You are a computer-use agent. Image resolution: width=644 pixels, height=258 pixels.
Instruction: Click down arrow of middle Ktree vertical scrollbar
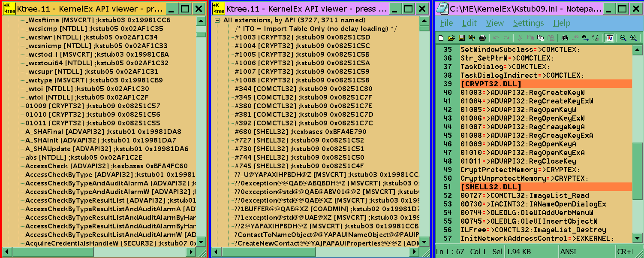pos(424,243)
